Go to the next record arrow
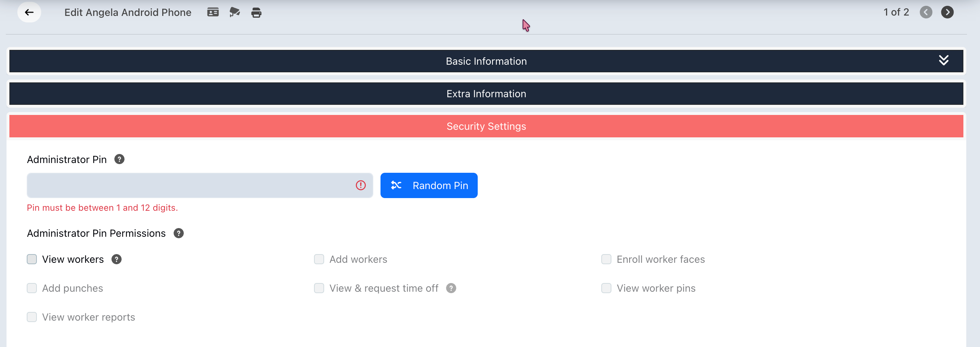The height and width of the screenshot is (347, 980). 947,12
